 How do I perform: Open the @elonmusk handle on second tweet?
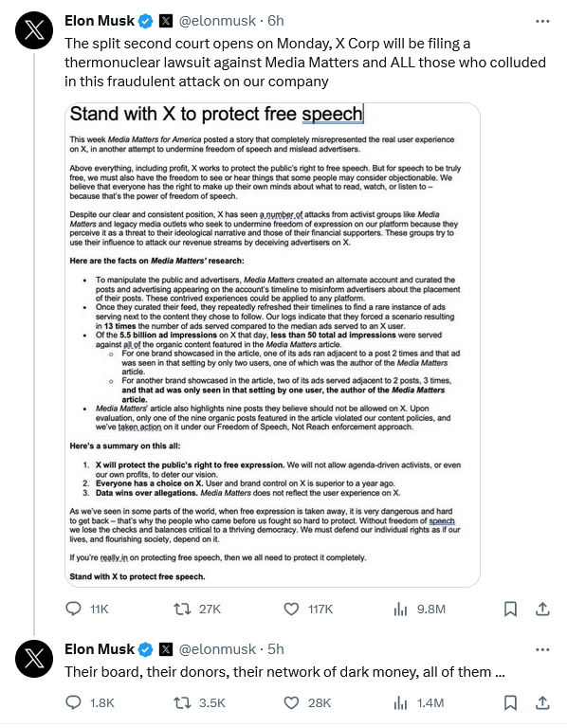point(217,649)
